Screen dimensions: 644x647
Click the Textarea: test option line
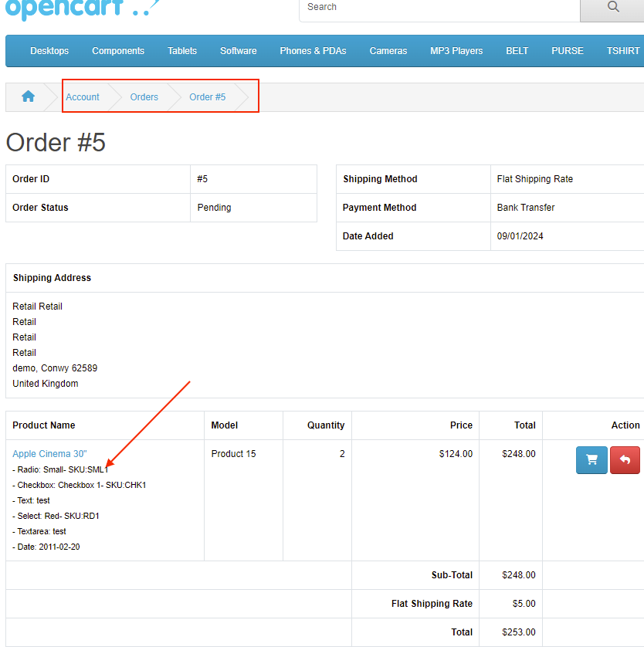pyautogui.click(x=39, y=531)
